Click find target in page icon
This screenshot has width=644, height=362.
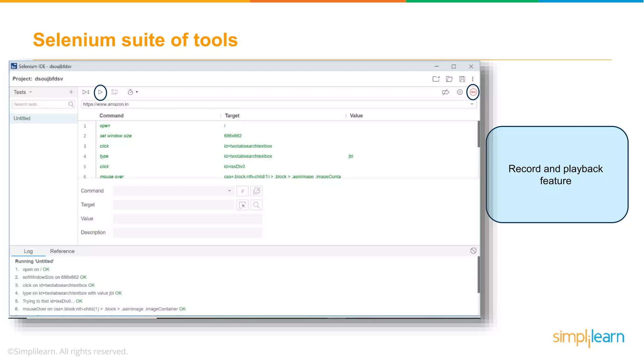(257, 205)
